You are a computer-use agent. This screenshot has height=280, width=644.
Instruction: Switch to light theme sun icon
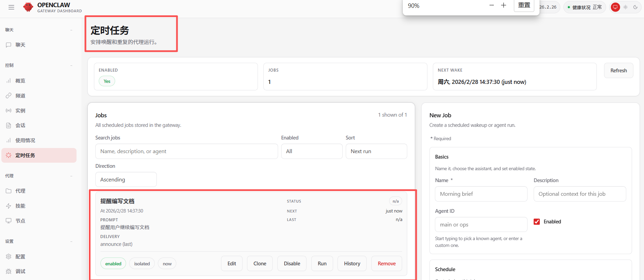pos(626,7)
